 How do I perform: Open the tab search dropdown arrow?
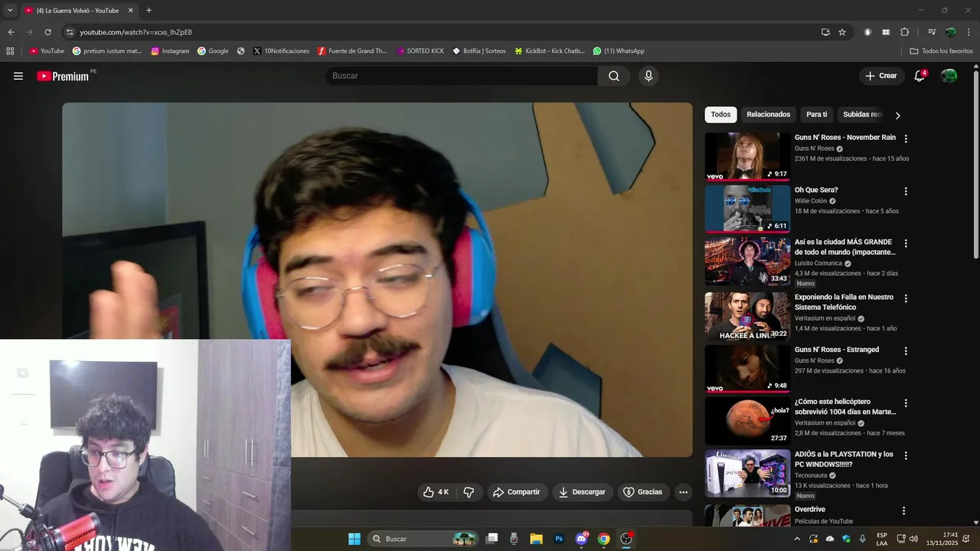[x=10, y=11]
